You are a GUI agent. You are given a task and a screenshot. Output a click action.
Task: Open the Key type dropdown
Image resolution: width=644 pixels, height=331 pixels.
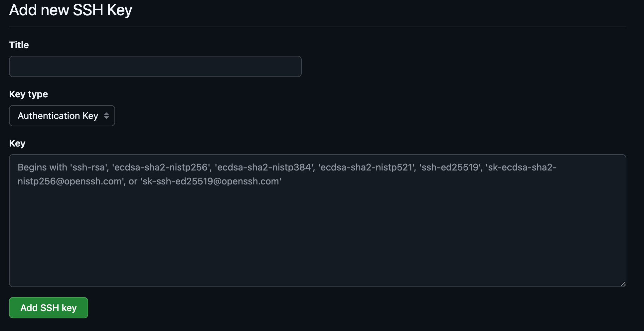pyautogui.click(x=62, y=116)
